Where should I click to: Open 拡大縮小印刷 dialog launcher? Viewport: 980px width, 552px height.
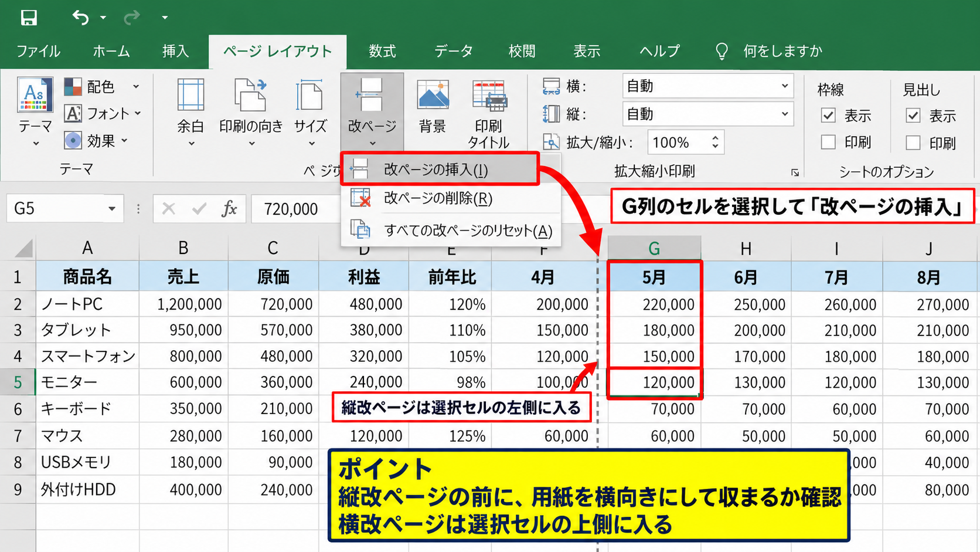point(795,172)
